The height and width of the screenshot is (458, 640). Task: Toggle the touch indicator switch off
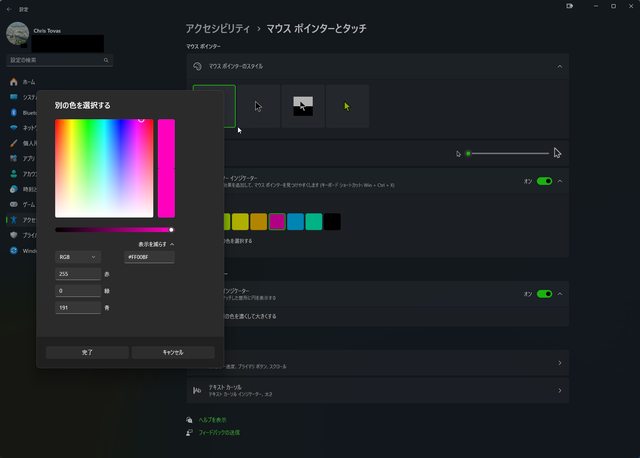coord(544,294)
